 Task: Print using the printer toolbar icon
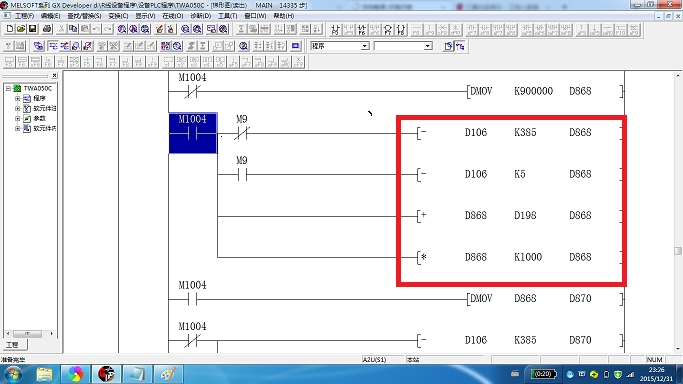(x=47, y=29)
